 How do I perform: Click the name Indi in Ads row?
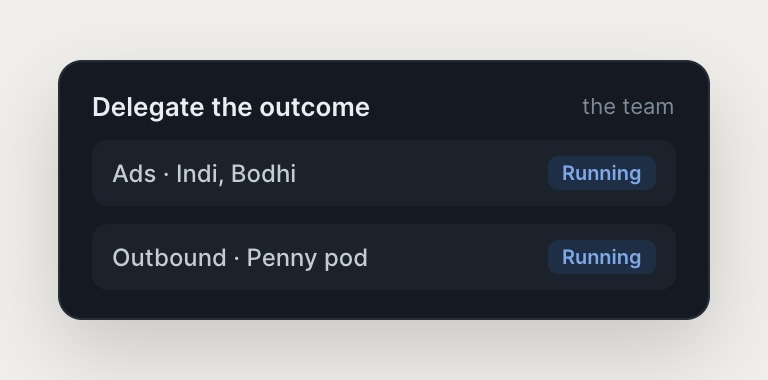[x=198, y=173]
